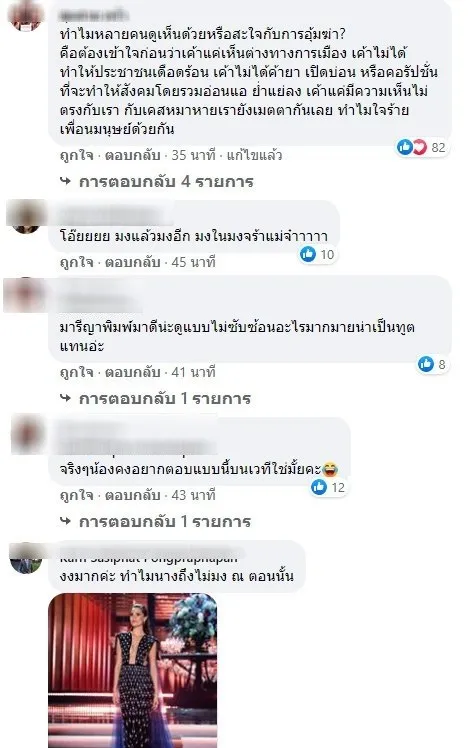Open the '35 นาที' timestamp link

pyautogui.click(x=193, y=156)
